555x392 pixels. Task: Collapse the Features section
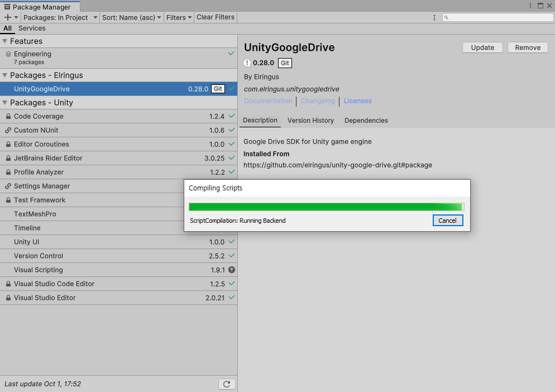pos(4,41)
